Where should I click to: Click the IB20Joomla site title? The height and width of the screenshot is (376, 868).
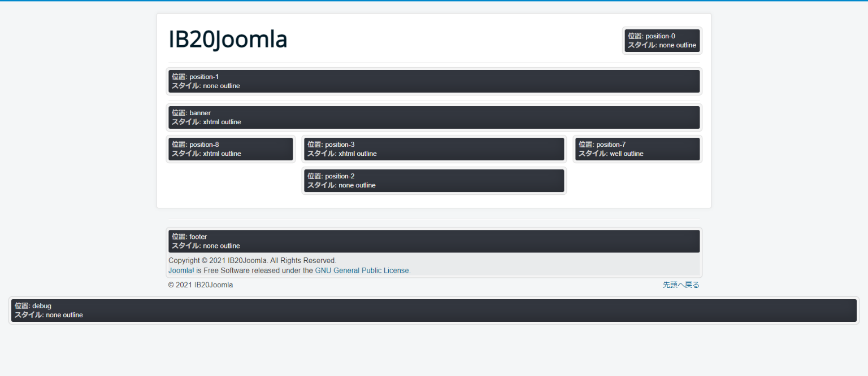228,40
